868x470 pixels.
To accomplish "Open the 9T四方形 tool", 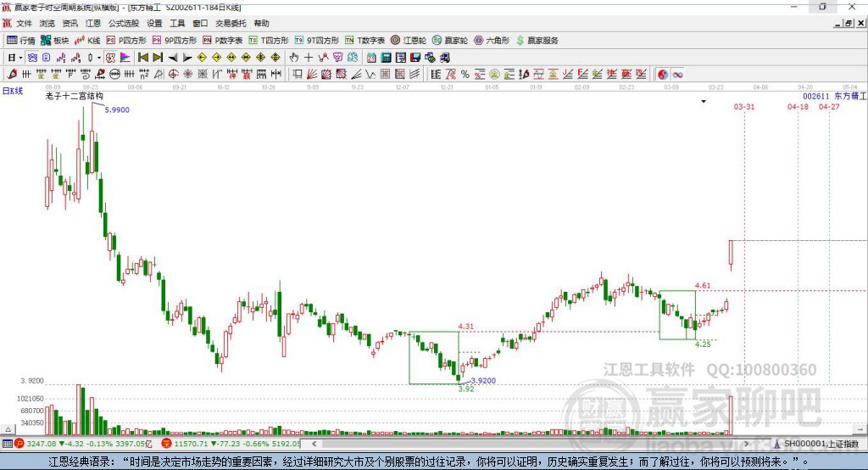I will (317, 41).
